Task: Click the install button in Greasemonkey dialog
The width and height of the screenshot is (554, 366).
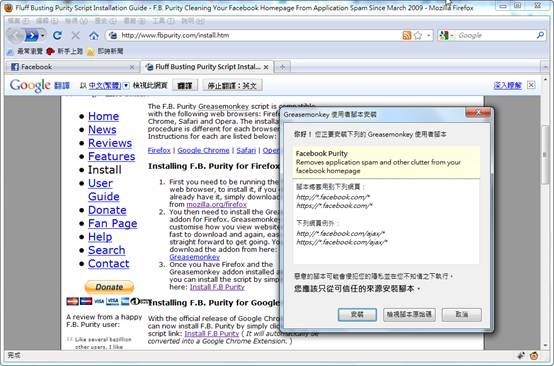Action: [x=357, y=315]
